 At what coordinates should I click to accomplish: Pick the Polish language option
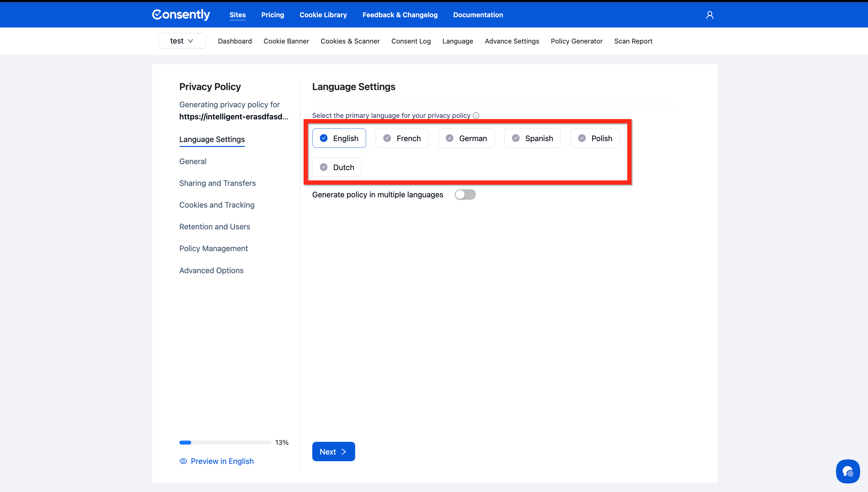tap(595, 138)
